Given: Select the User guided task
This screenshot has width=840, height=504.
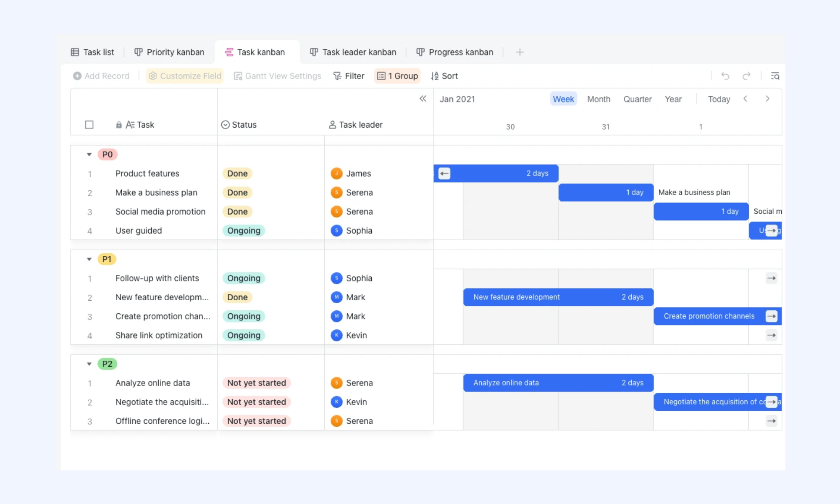Looking at the screenshot, I should [139, 231].
